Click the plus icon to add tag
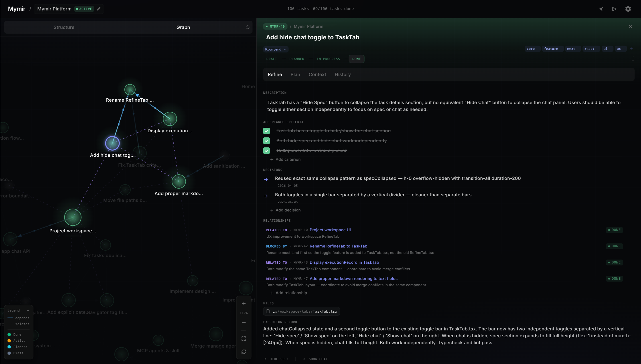641x364 pixels. 631,49
